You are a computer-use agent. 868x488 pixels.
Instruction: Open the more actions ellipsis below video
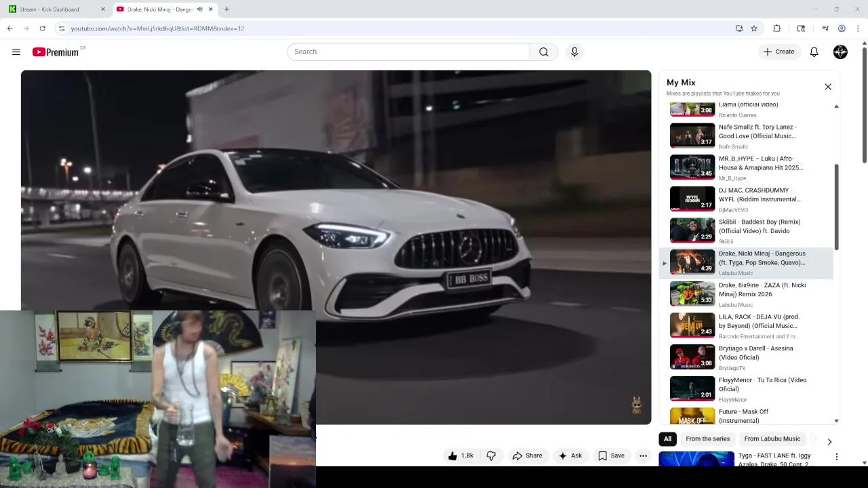[x=643, y=455]
